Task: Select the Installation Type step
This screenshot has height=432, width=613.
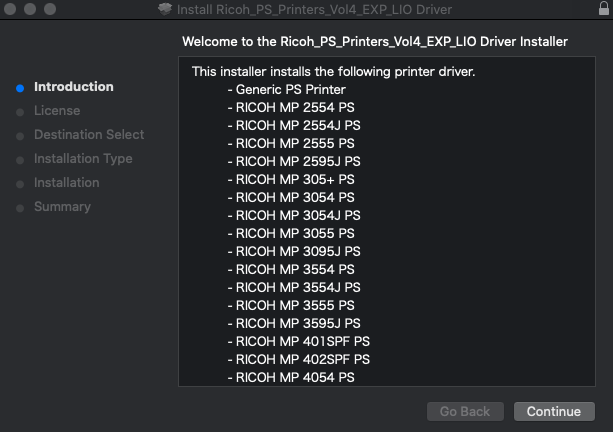Action: (x=83, y=159)
